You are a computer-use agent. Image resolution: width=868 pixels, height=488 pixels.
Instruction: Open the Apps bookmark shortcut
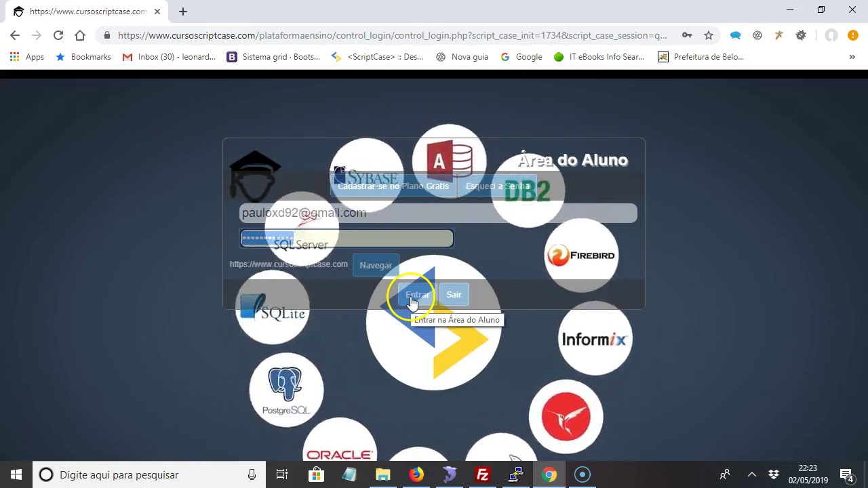click(x=27, y=57)
